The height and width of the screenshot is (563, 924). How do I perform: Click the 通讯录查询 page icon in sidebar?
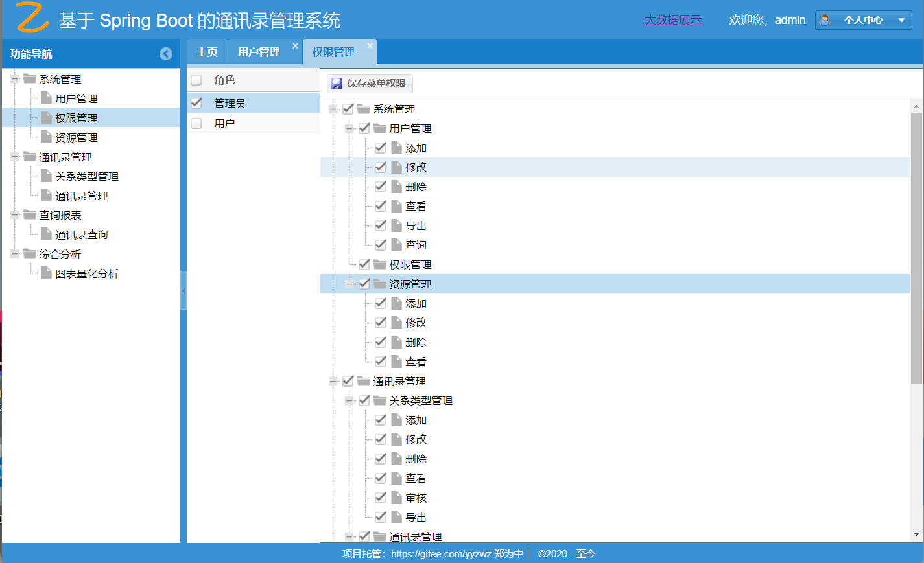coord(46,234)
